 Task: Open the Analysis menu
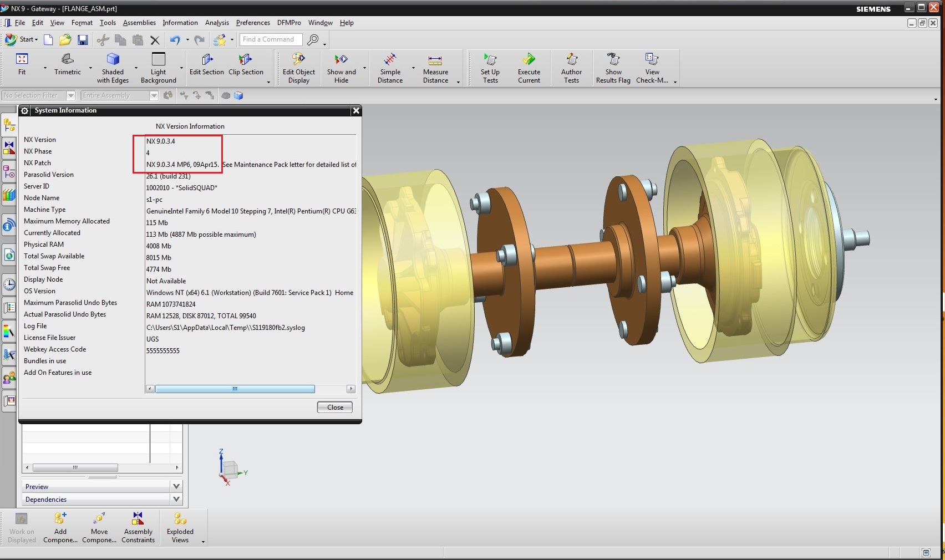pyautogui.click(x=217, y=23)
